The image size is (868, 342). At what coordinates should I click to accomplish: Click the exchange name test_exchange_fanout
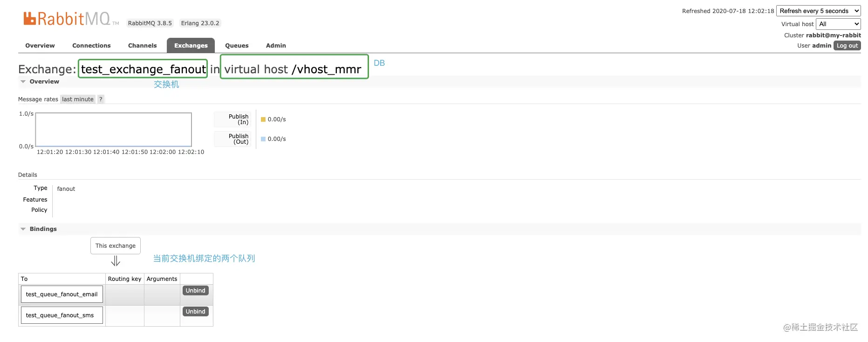143,69
